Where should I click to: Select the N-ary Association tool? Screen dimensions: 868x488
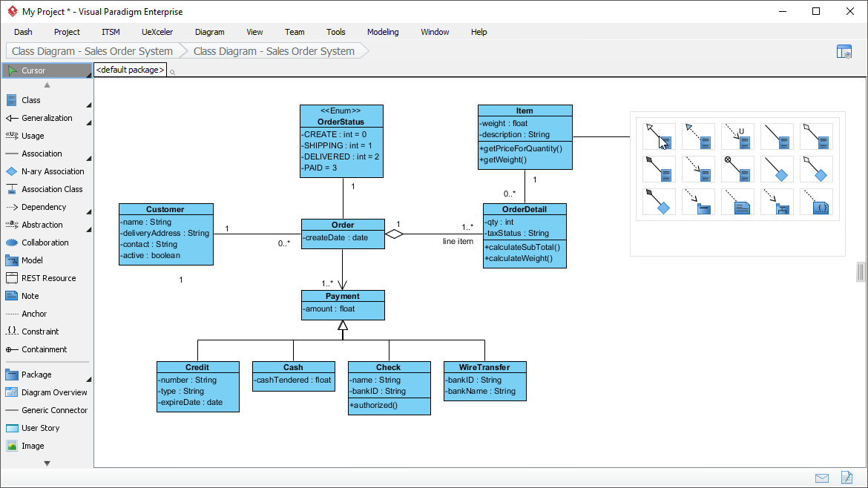click(x=47, y=171)
